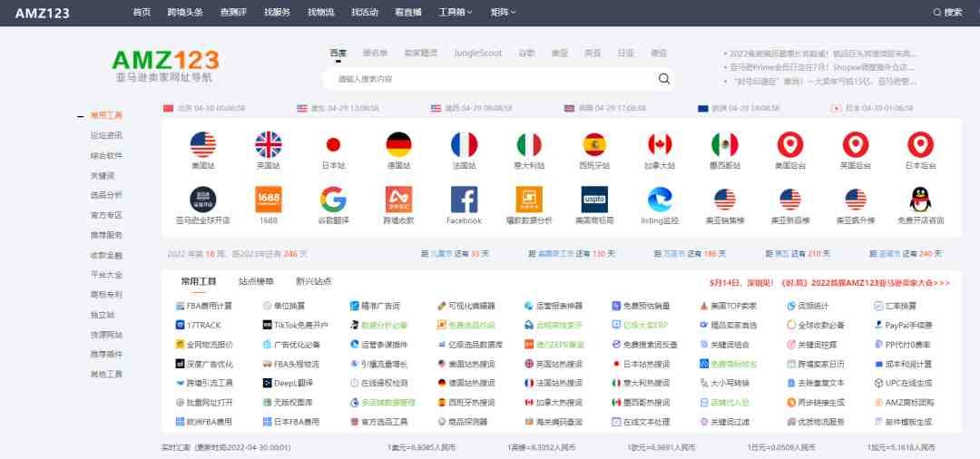Screen dimensions: 980x459
Task: Open the 无版权图库 link
Action: coord(288,402)
